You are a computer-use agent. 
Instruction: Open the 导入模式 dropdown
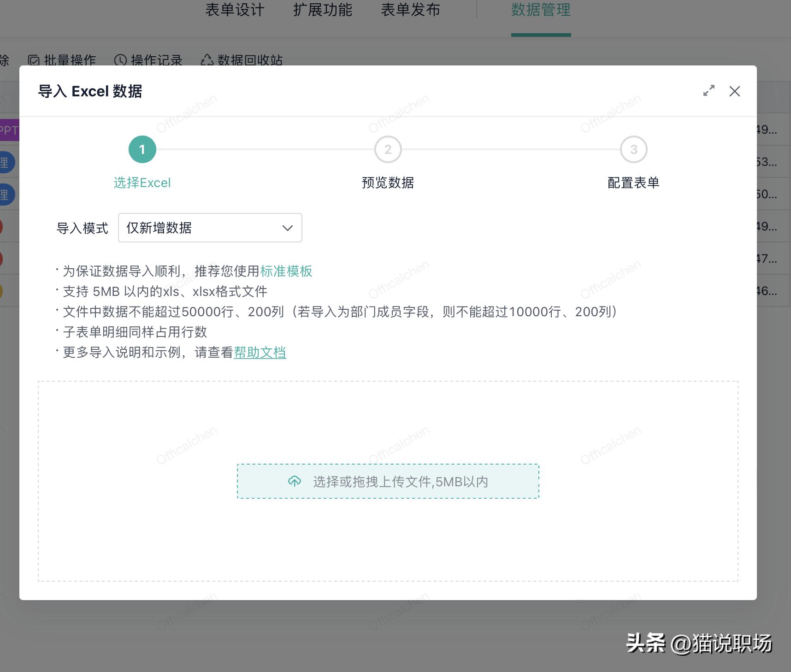coord(210,228)
